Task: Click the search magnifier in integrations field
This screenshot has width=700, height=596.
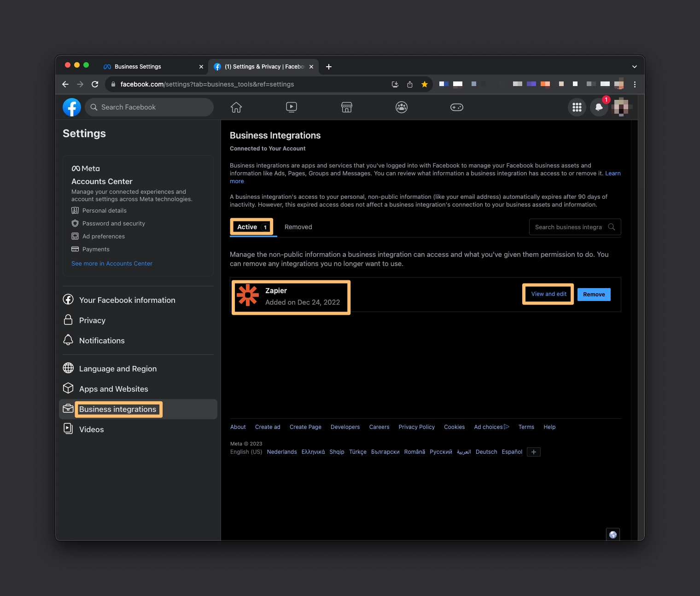Action: coord(612,227)
